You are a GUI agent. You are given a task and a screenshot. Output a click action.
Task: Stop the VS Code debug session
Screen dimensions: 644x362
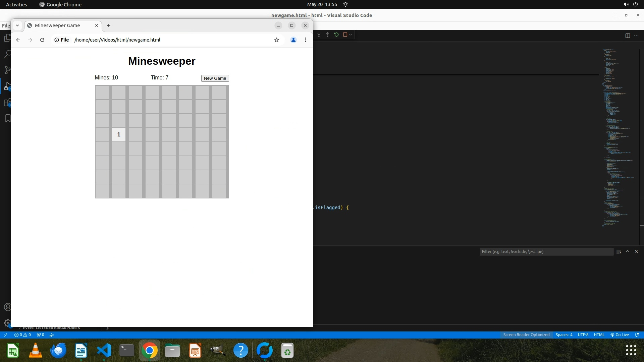pos(345,35)
